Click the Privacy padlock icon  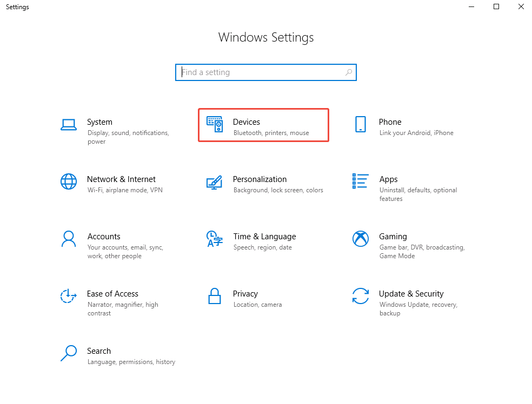[x=215, y=296]
